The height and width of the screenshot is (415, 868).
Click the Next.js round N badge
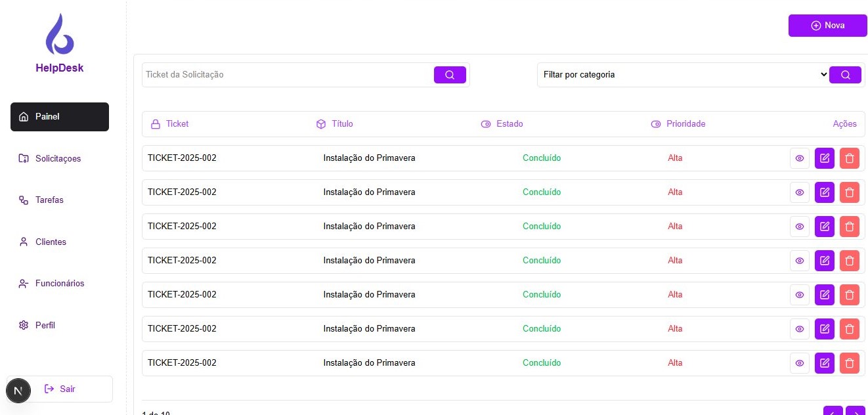(x=18, y=391)
